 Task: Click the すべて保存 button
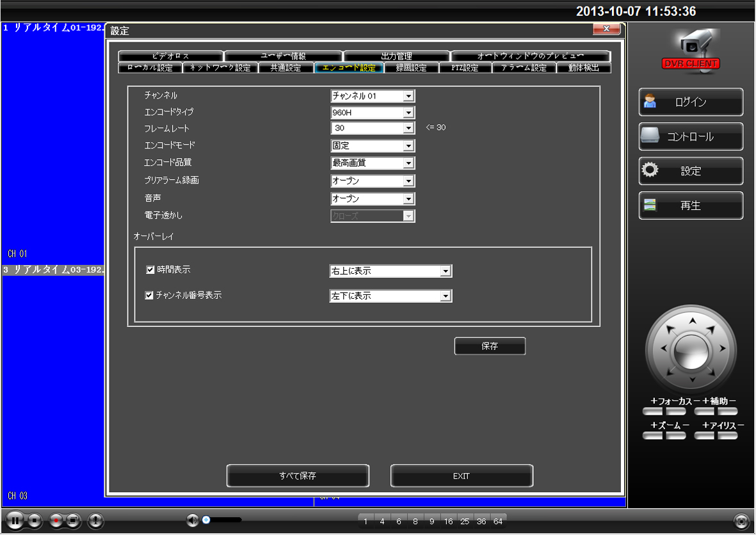(298, 476)
